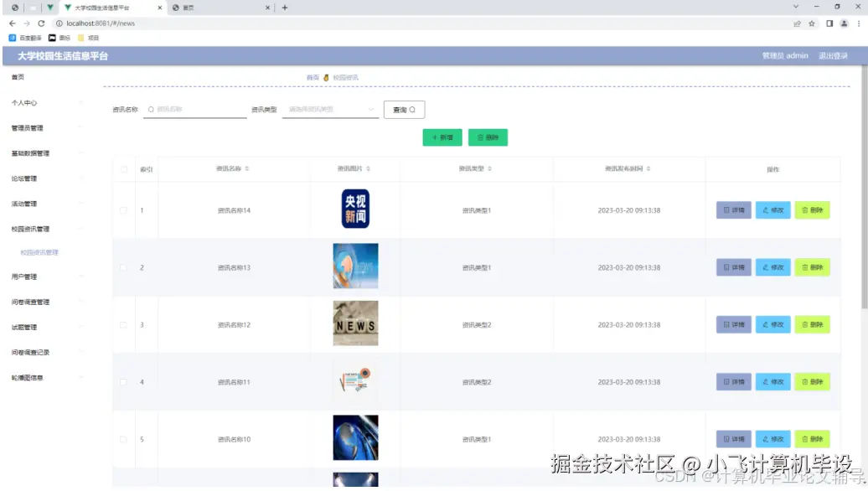Check the select-all checkbox in the table header
868x491 pixels.
pyautogui.click(x=122, y=168)
